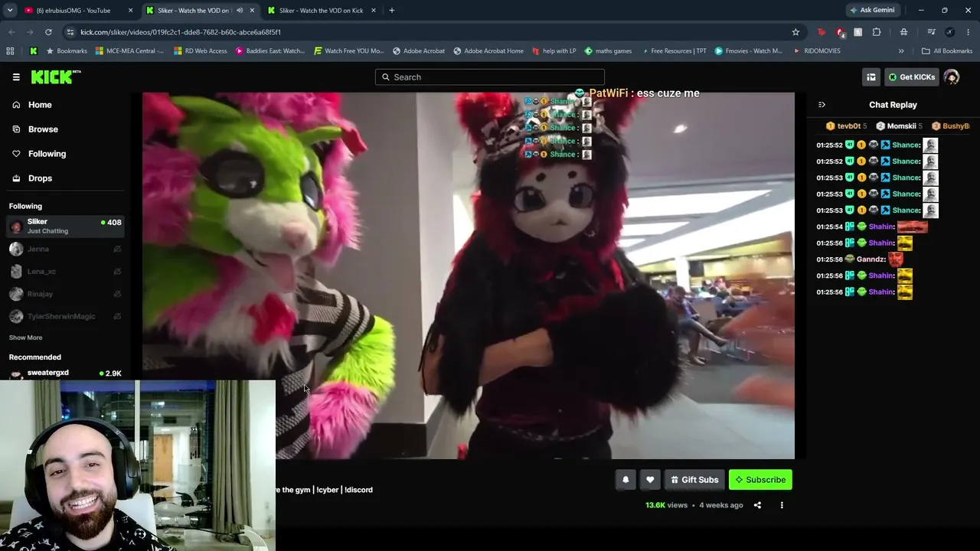Viewport: 980px width, 551px height.
Task: Click the Ask Gemini button
Action: [872, 11]
